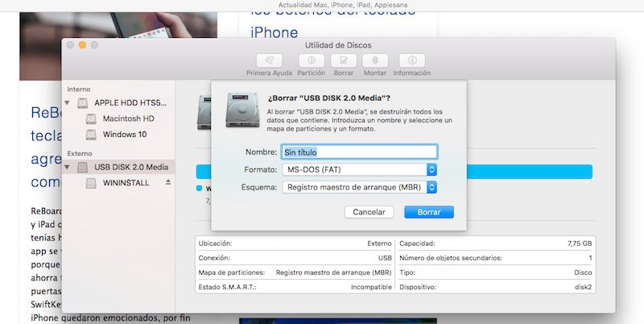Image resolution: width=644 pixels, height=324 pixels.
Task: Click the Número de objetos secundarios value
Action: 590,258
